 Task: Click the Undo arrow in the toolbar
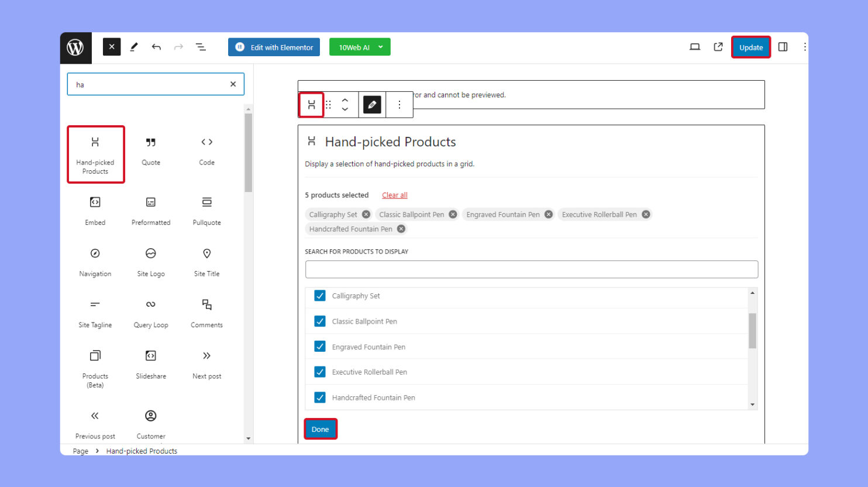[156, 47]
